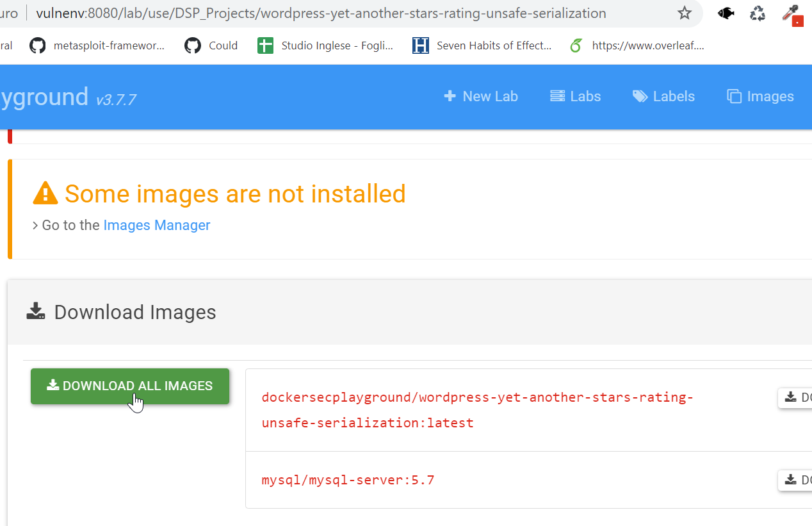Screen dimensions: 812x526
Task: Open Images via the copy-style icon
Action: pyautogui.click(x=734, y=96)
